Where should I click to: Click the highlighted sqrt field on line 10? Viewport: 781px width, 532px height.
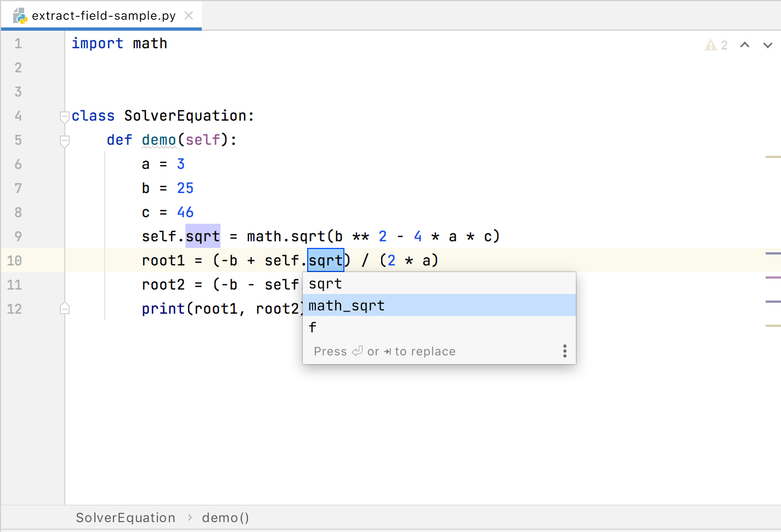click(325, 261)
